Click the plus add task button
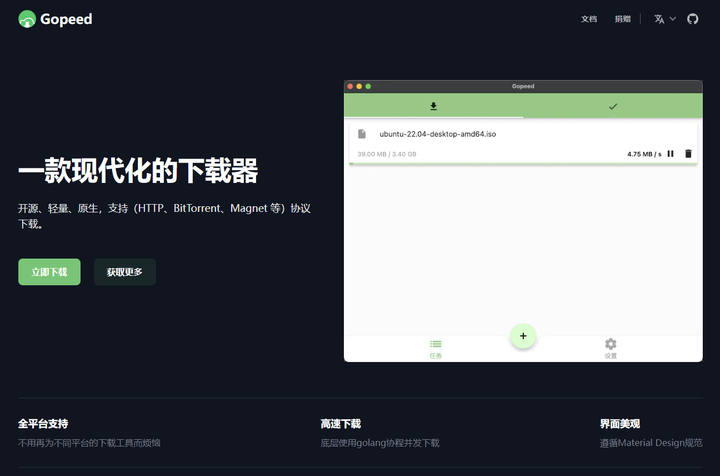The width and height of the screenshot is (720, 476). (523, 336)
